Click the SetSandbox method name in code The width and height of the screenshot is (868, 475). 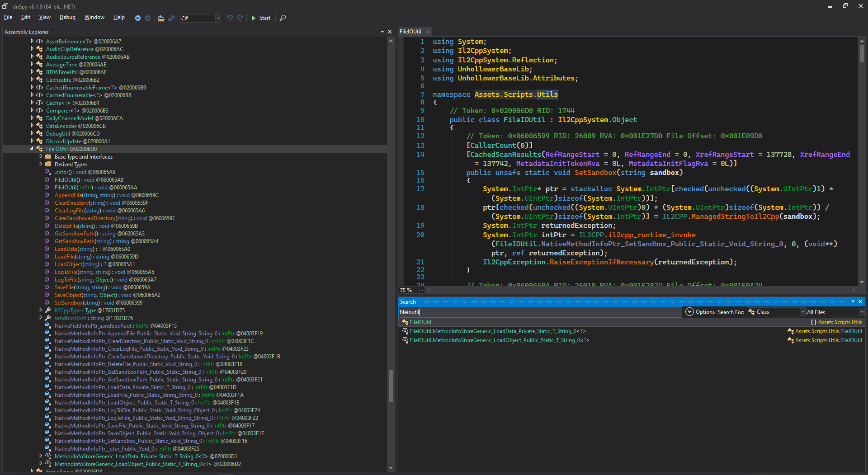click(x=595, y=173)
